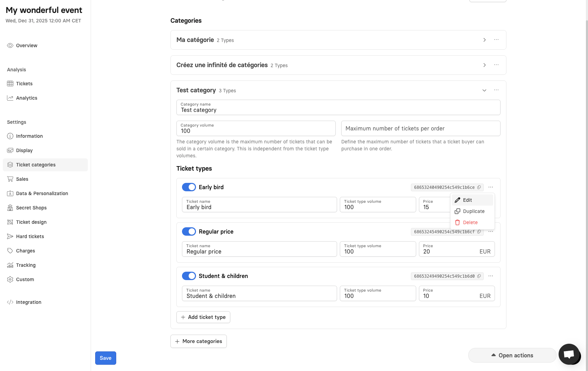Open Secret Shops settings in sidebar
588x371 pixels.
tap(31, 208)
